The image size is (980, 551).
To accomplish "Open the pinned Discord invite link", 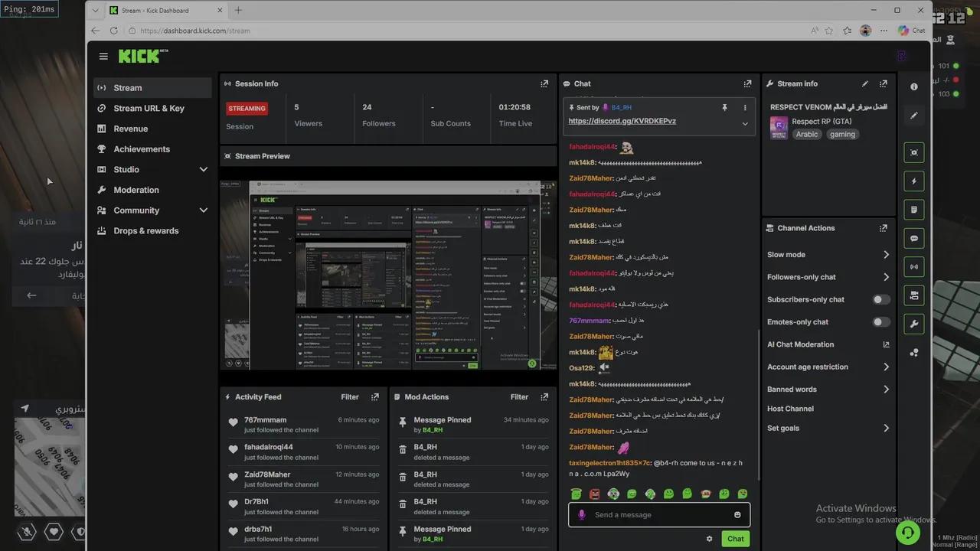I will tap(622, 121).
